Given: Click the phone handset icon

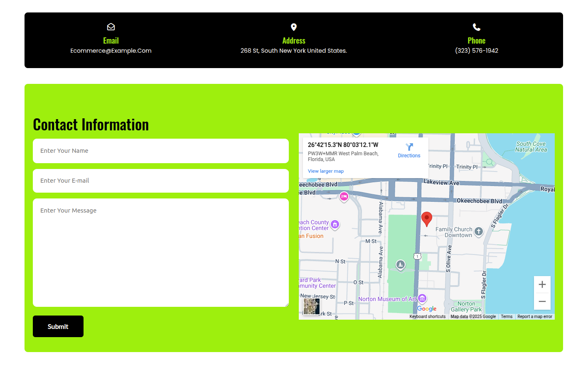Looking at the screenshot, I should (477, 27).
